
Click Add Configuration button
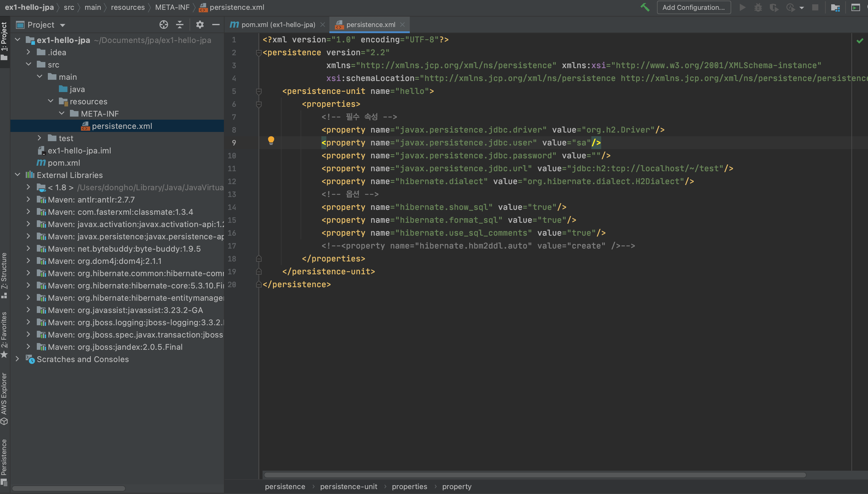(x=693, y=7)
